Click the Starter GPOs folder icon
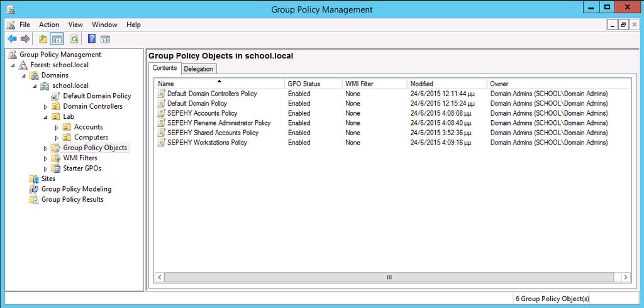The image size is (644, 308). coord(56,168)
